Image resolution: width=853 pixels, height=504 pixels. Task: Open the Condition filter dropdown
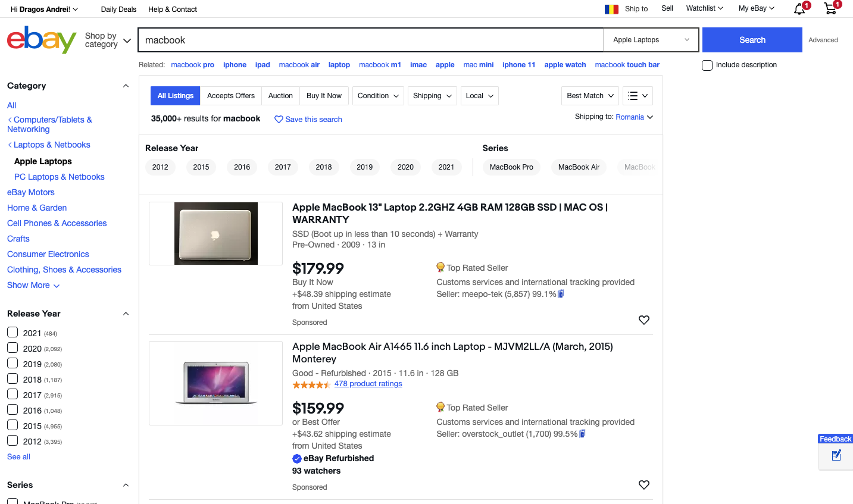378,96
